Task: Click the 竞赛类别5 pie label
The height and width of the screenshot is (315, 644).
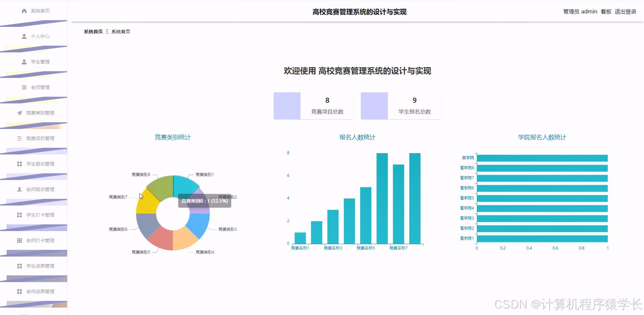Action: [x=141, y=252]
